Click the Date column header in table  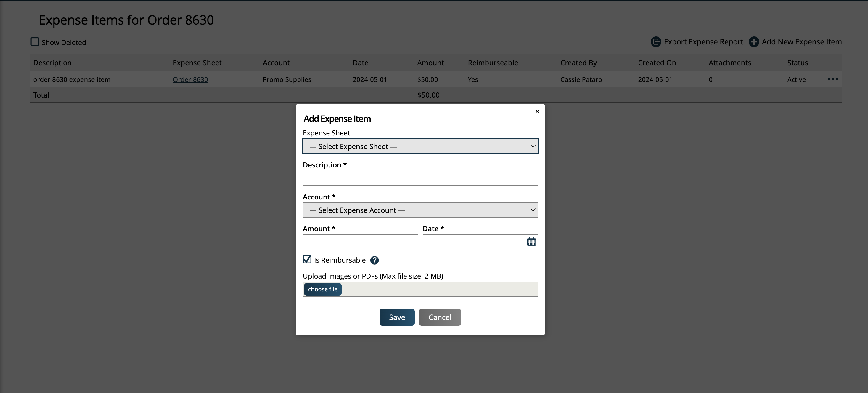click(x=360, y=63)
